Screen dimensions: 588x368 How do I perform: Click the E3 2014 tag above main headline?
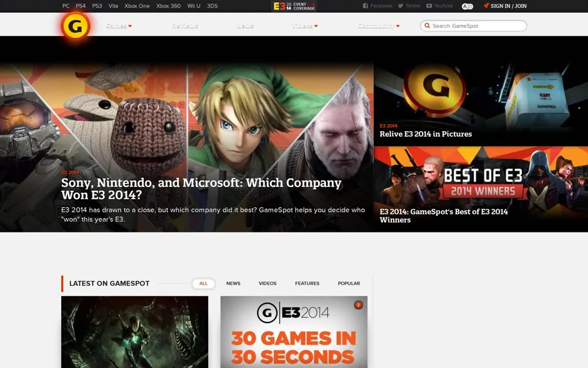pyautogui.click(x=70, y=172)
